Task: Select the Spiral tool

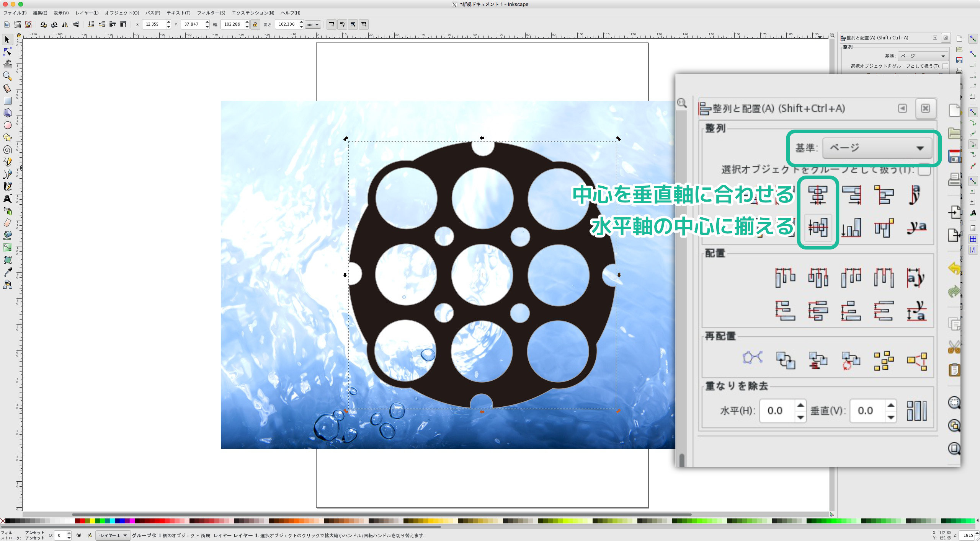Action: click(7, 150)
